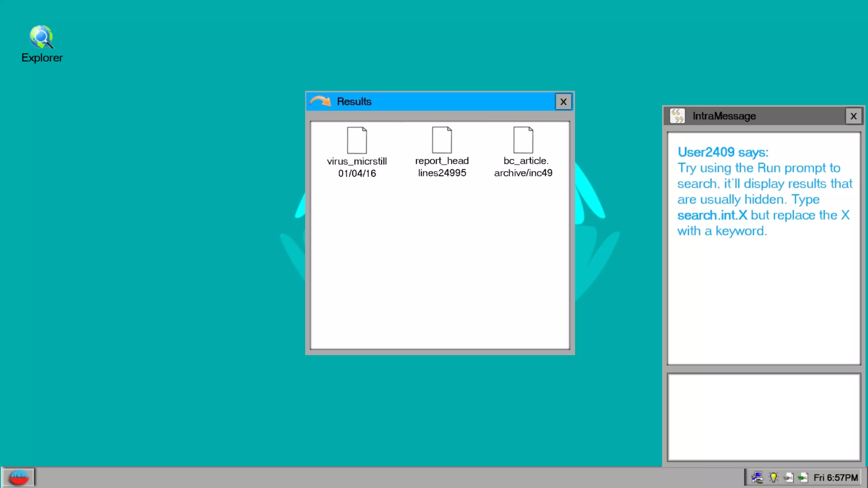Click the User2409 says heading
The height and width of the screenshot is (488, 868).
(723, 152)
